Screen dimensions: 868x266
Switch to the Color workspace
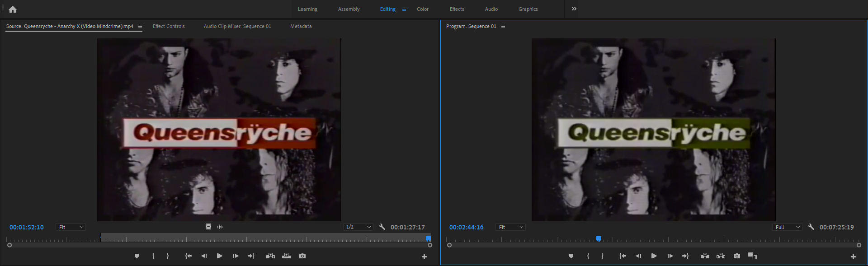pyautogui.click(x=423, y=9)
